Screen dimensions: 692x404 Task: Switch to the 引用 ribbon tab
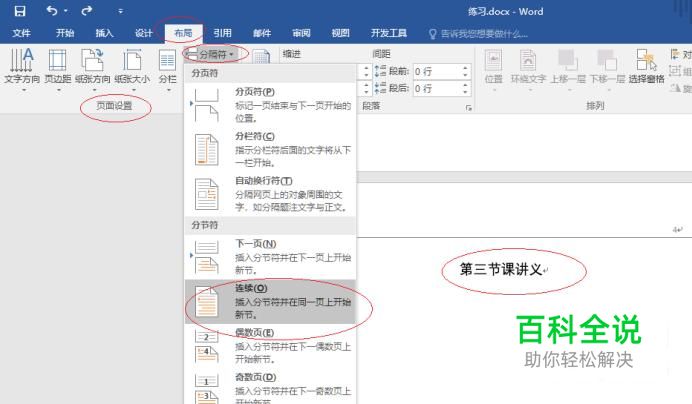click(x=222, y=33)
